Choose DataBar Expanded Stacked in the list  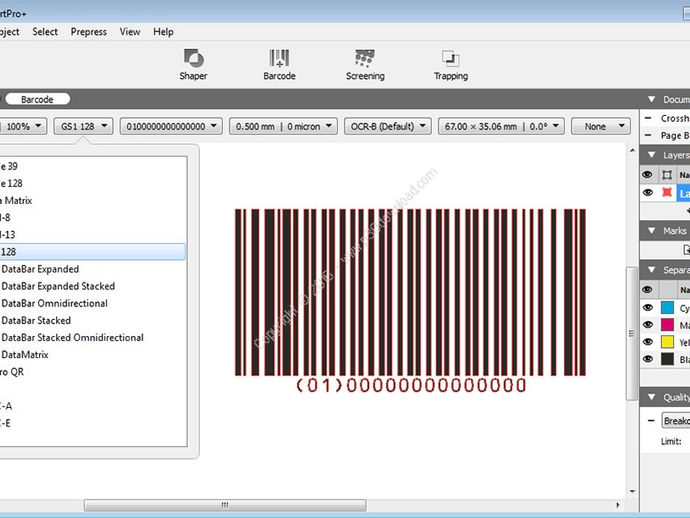[92, 286]
